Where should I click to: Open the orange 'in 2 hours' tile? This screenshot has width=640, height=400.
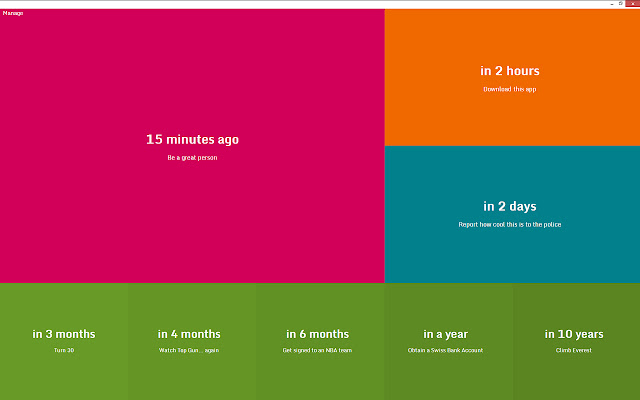(510, 71)
